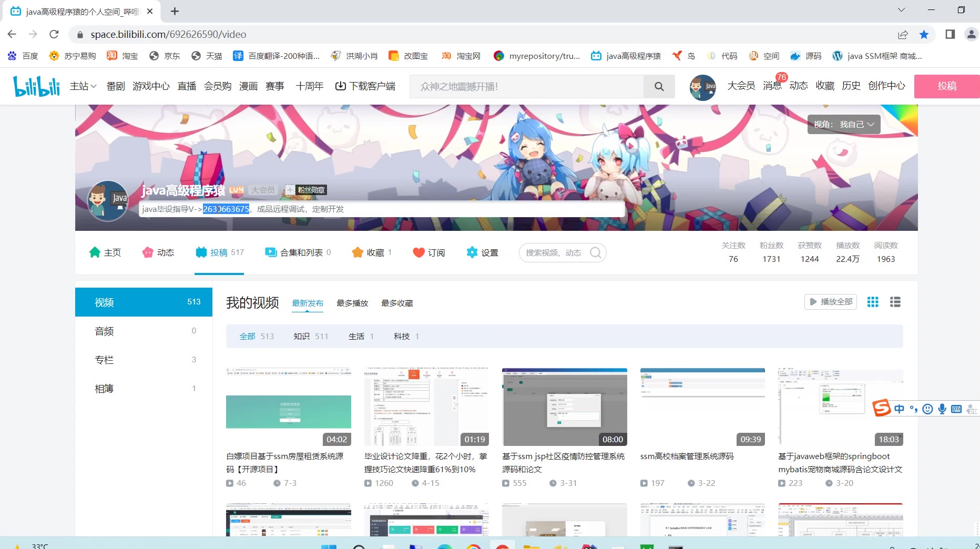Click the pink 投稿 upload button
Viewport: 980px width, 549px height.
pos(947,86)
